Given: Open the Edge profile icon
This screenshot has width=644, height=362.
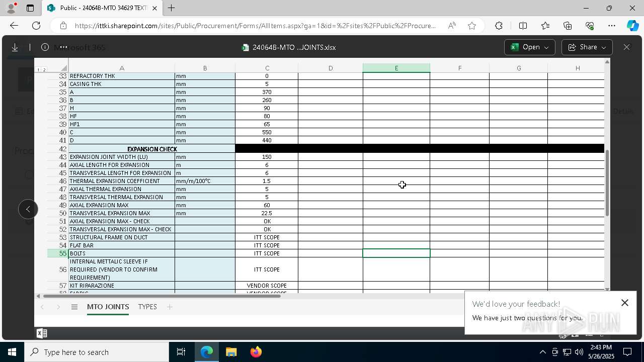Looking at the screenshot, I should (11, 8).
